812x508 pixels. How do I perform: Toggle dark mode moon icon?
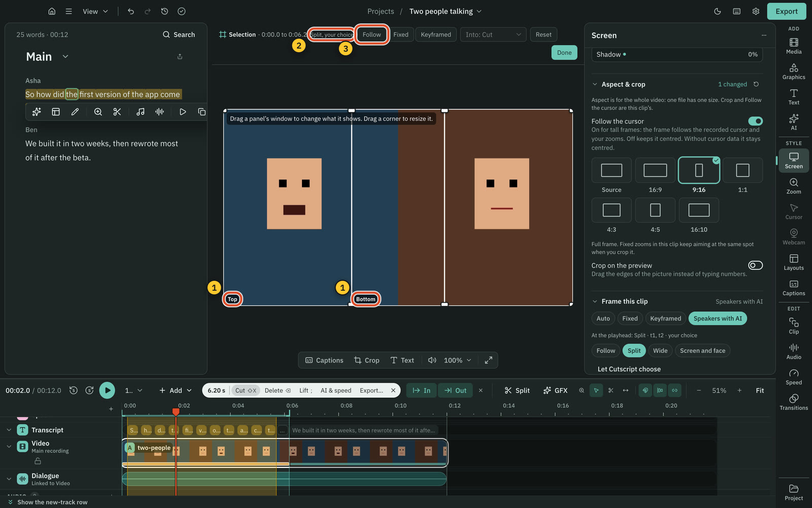coord(718,11)
